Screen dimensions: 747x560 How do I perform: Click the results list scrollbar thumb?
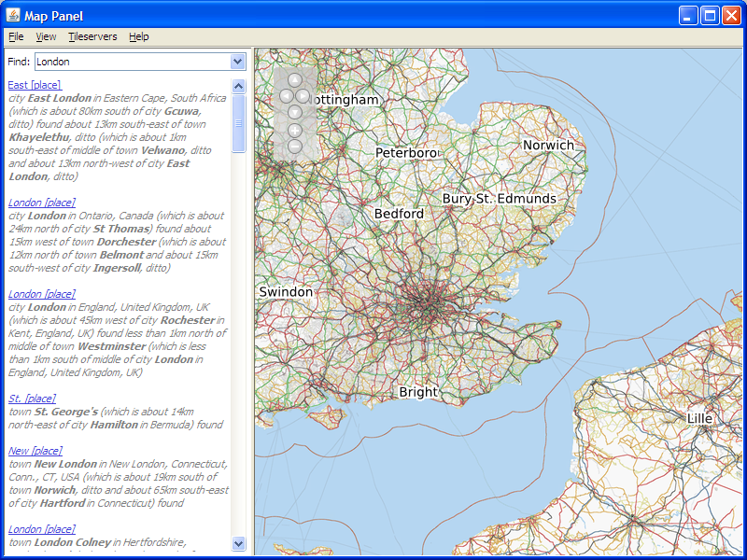coord(238,123)
